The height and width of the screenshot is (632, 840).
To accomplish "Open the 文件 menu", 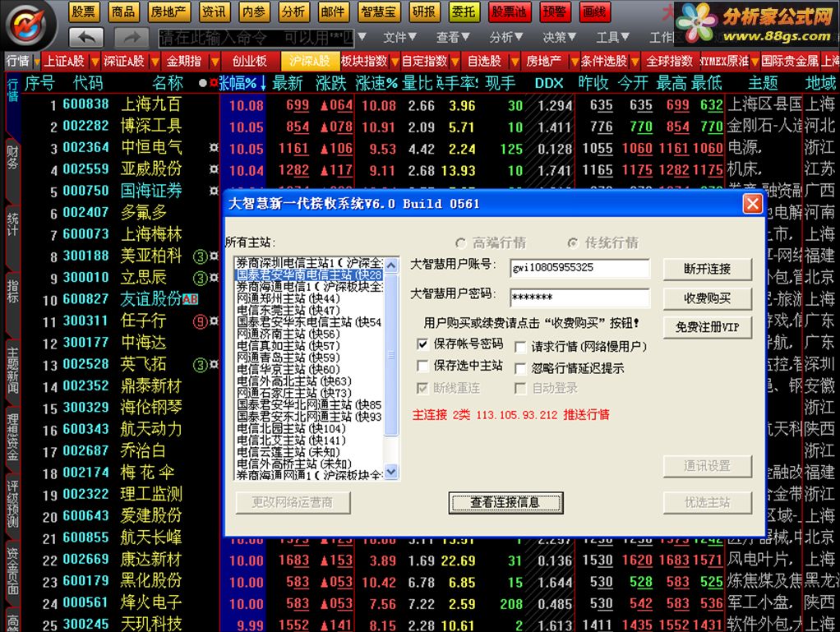I will point(399,38).
